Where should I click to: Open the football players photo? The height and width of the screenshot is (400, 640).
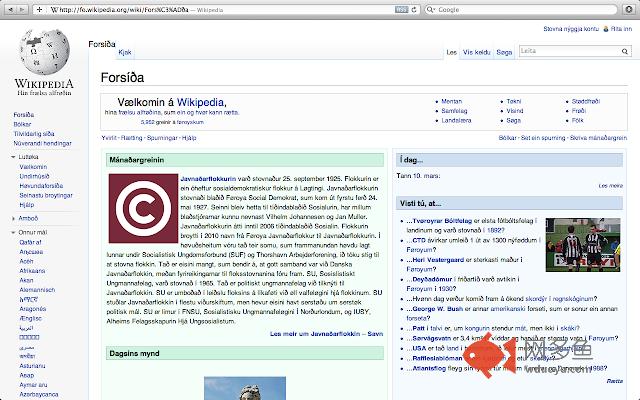click(x=582, y=245)
